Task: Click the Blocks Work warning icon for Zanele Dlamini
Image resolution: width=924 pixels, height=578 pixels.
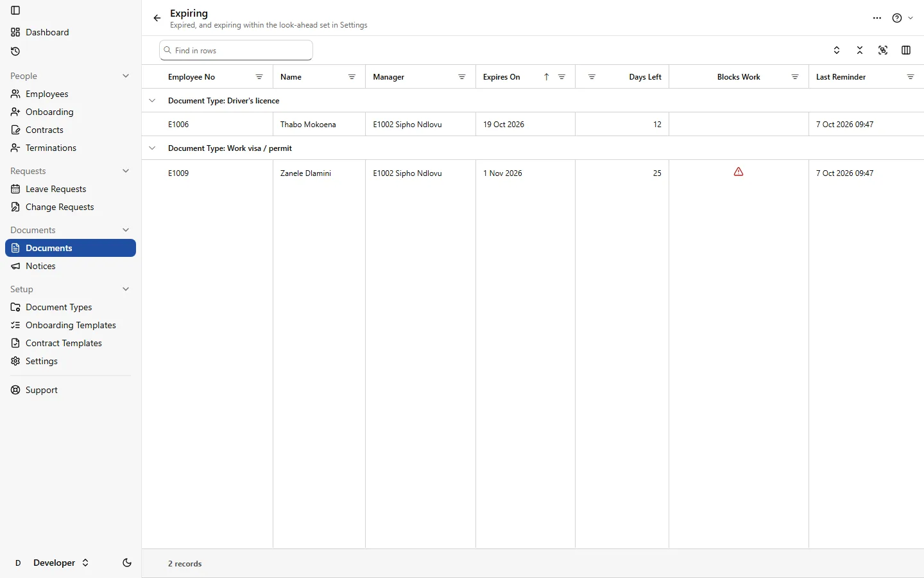Action: [739, 172]
